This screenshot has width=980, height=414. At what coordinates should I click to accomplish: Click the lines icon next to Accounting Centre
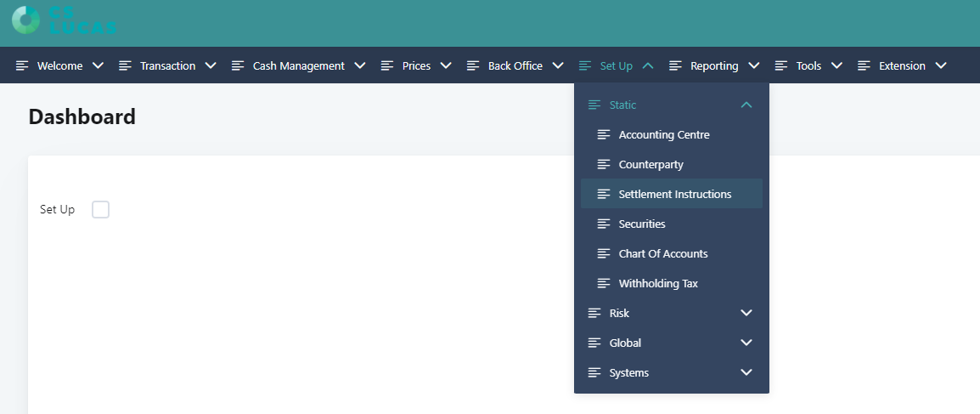click(604, 134)
